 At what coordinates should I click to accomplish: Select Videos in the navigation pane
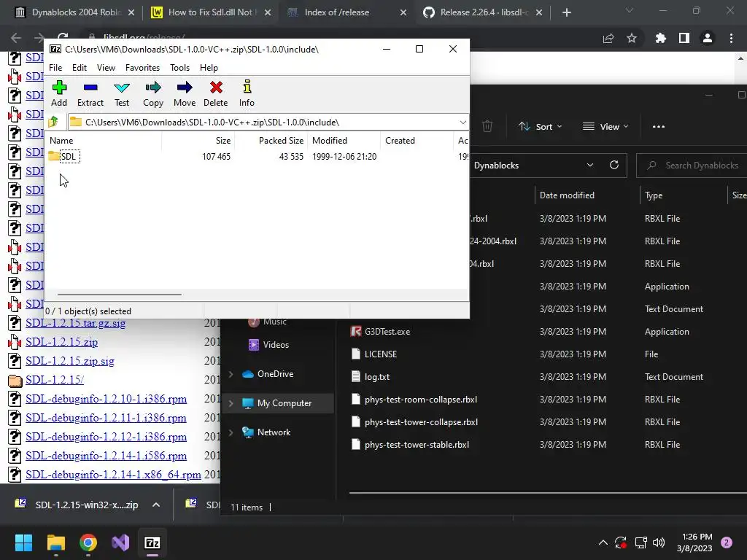(x=275, y=345)
